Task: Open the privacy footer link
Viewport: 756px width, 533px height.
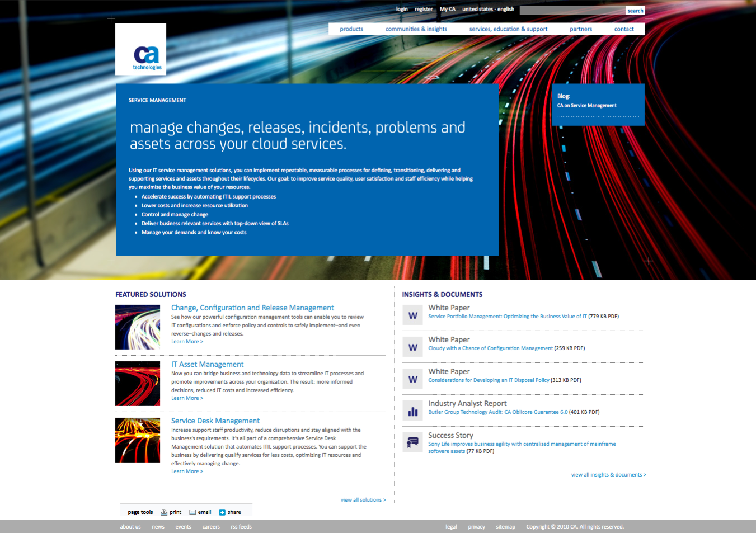Action: (x=476, y=527)
